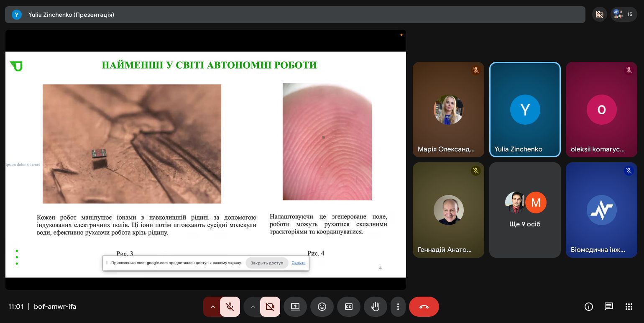The height and width of the screenshot is (323, 644).
Task: Open the participants list showing 15 people
Action: tap(624, 14)
